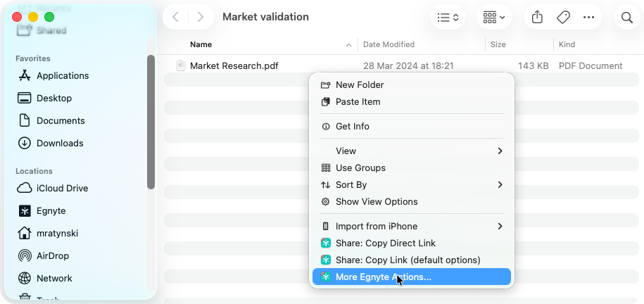Screen dimensions: 644x304
Task: Choose Show View Options
Action: [412, 202]
